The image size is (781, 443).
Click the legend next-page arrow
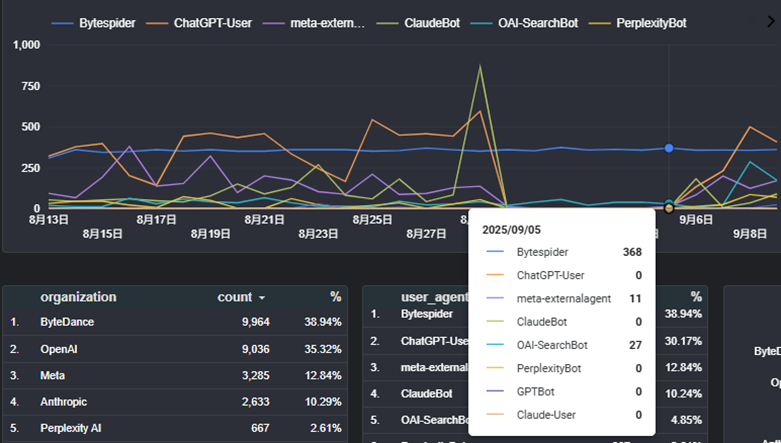pos(770,21)
